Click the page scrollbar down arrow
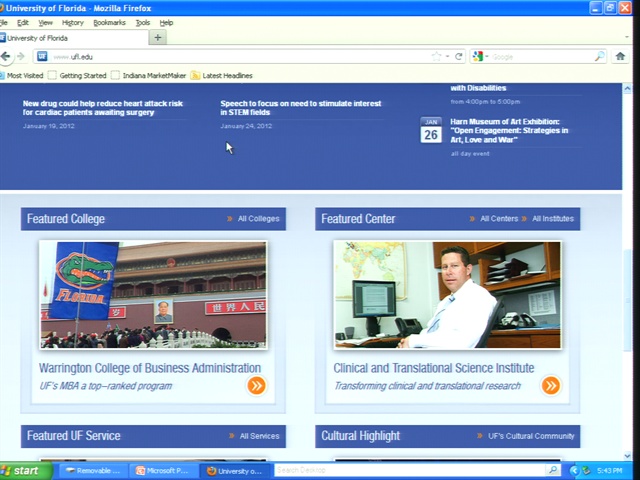Image resolution: width=640 pixels, height=480 pixels. [x=627, y=456]
